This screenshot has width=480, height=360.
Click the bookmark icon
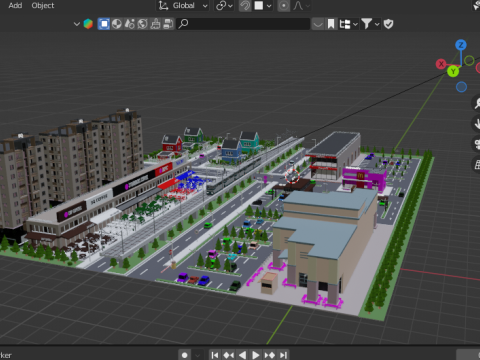coord(331,24)
